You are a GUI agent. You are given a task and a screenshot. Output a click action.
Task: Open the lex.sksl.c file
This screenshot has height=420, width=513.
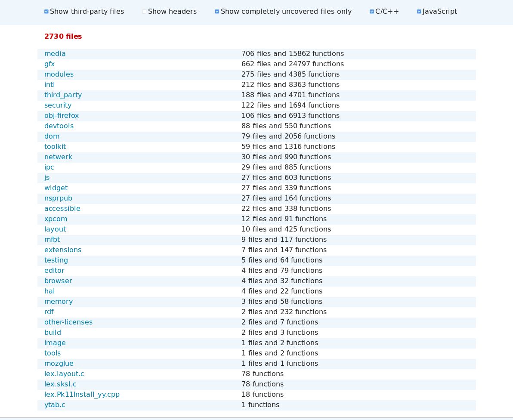point(60,384)
